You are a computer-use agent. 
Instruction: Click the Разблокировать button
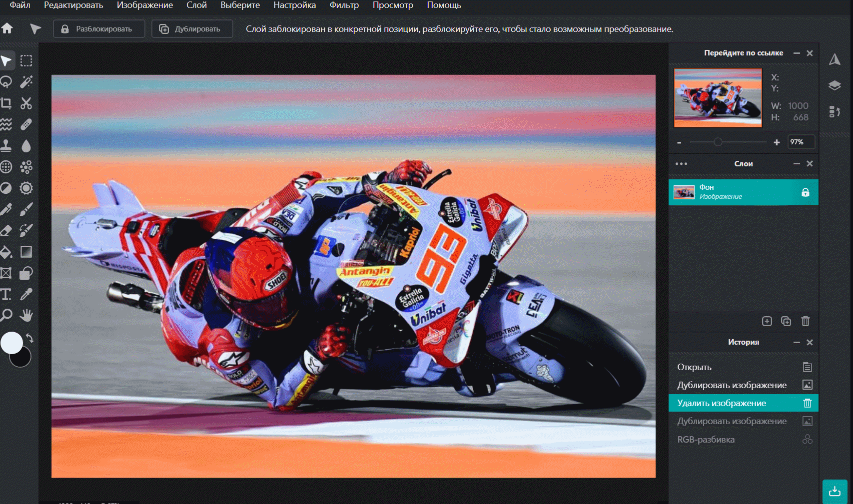99,29
